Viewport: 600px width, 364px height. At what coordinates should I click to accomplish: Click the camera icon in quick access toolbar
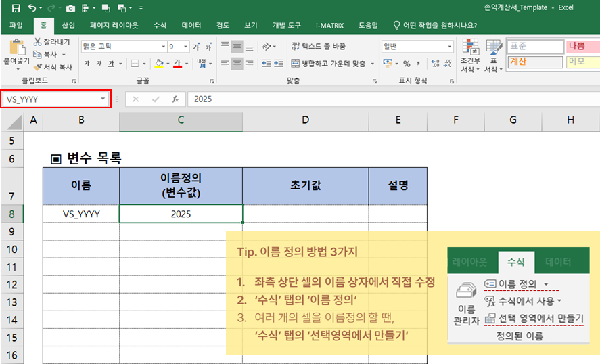71,8
